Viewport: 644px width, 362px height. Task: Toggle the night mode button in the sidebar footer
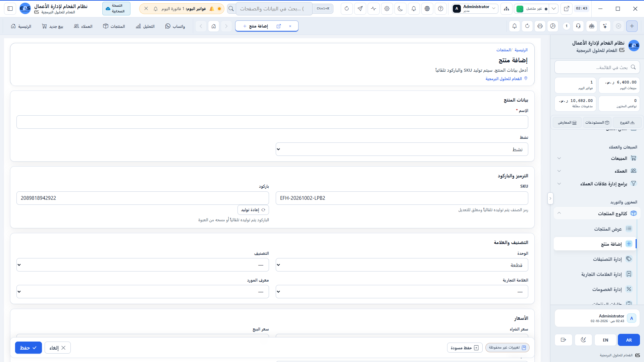point(584,340)
